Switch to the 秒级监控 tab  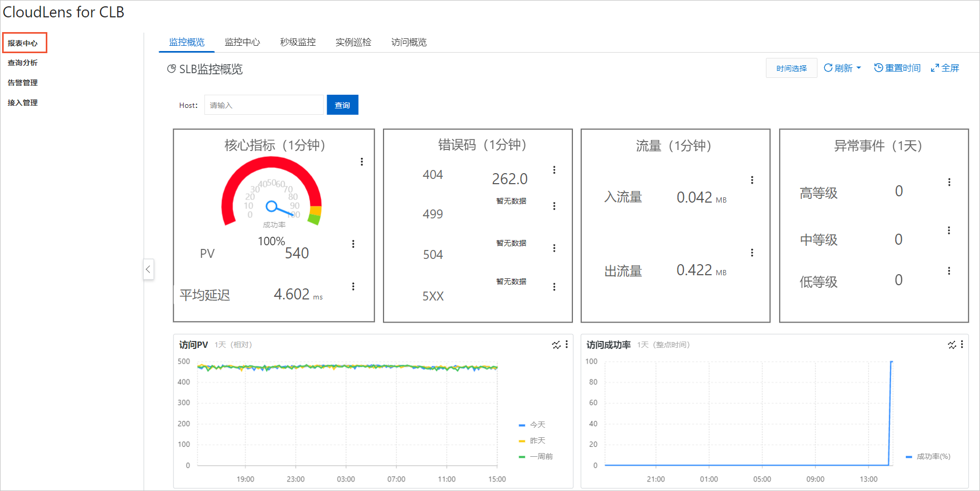[298, 42]
